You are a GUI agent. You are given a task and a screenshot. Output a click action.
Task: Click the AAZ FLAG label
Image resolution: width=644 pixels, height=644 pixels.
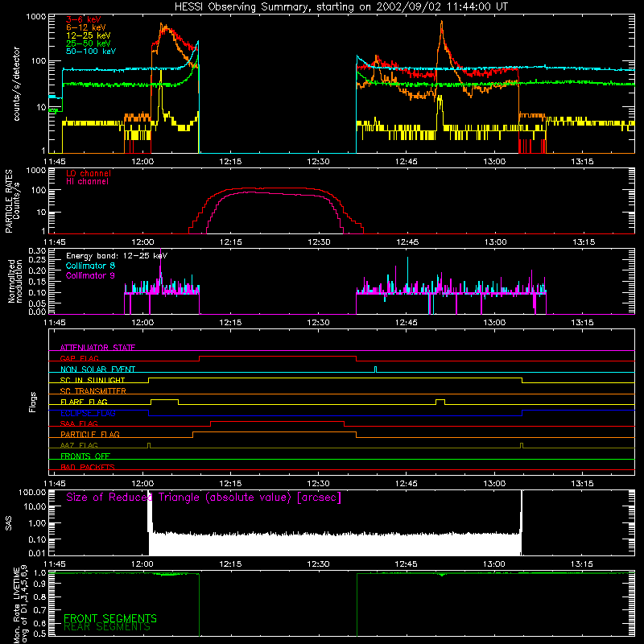coord(79,445)
